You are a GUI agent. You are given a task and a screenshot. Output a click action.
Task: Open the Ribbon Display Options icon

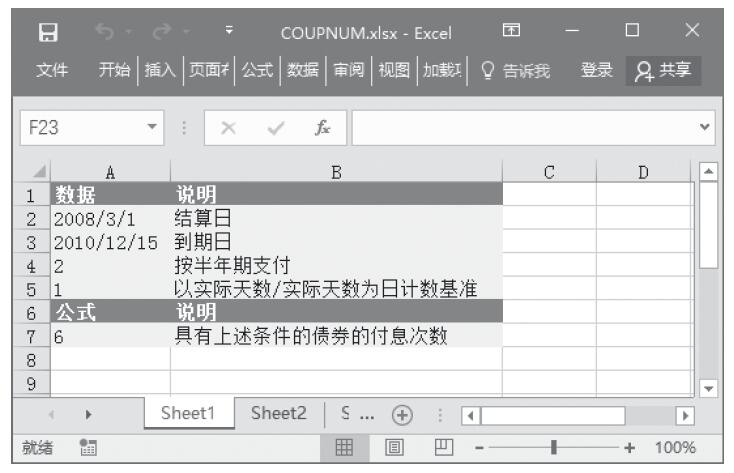click(511, 33)
